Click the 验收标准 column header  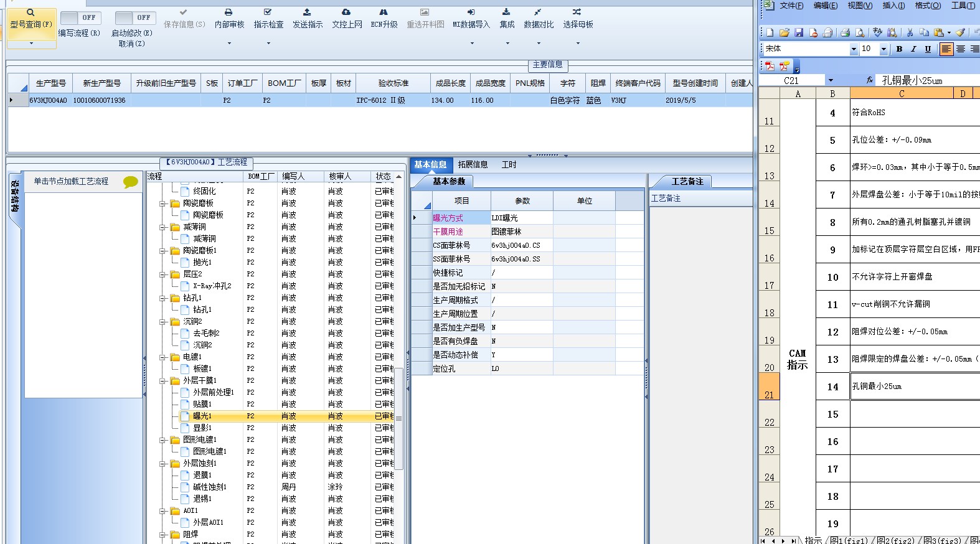click(393, 83)
